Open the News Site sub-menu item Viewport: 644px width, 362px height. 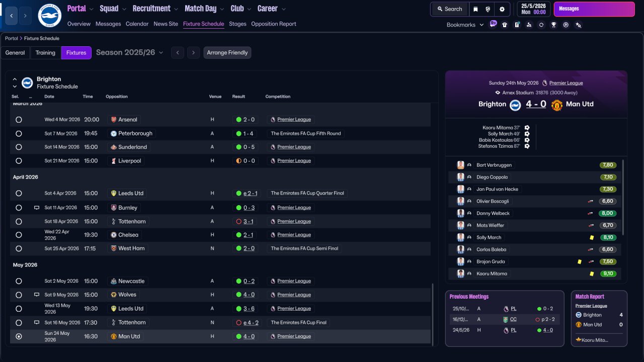pyautogui.click(x=166, y=24)
